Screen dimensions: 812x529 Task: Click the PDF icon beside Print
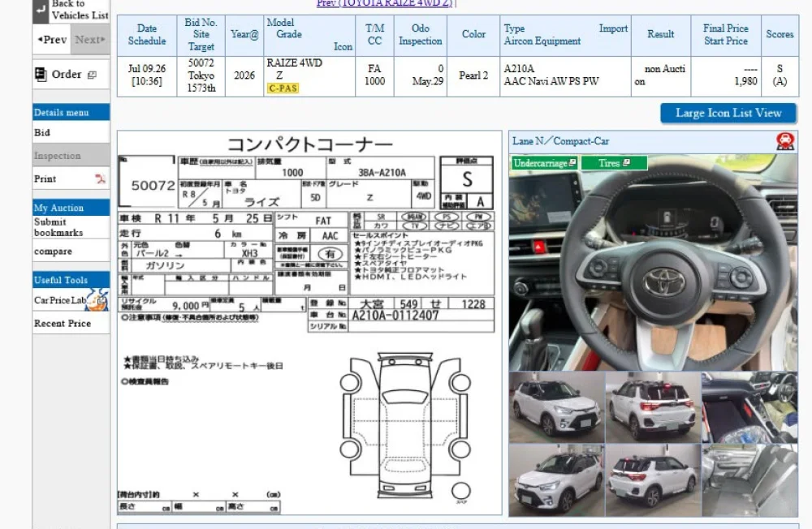[100, 178]
